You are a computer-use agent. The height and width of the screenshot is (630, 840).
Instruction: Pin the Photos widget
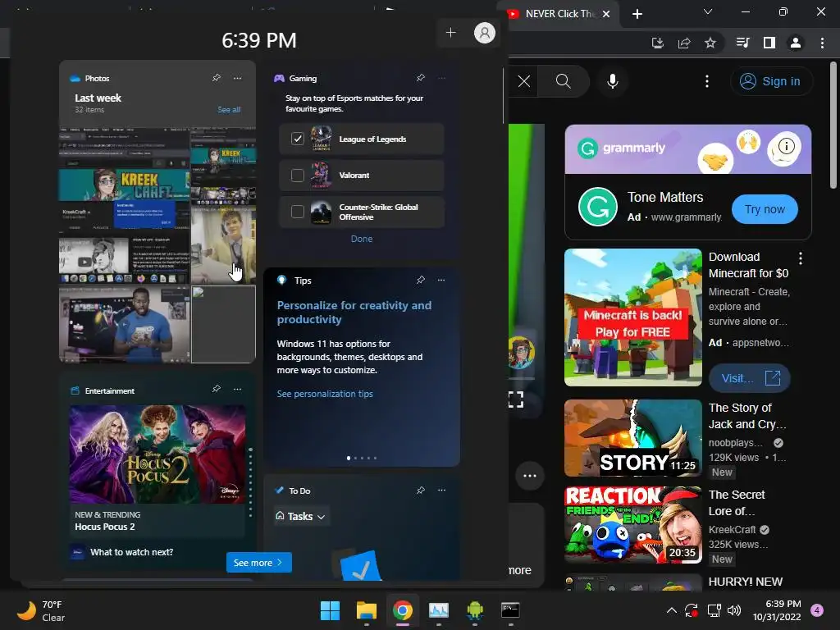coord(217,78)
